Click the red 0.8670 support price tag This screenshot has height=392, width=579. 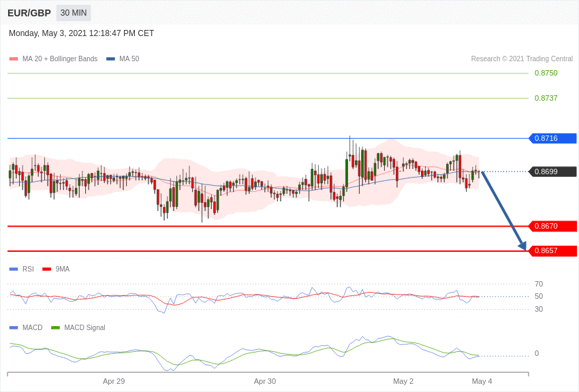[x=553, y=226]
